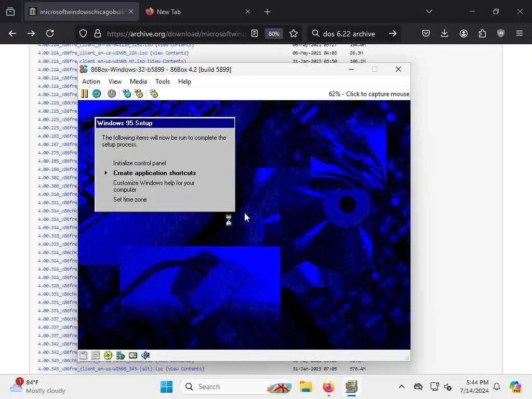
Task: Click the ACPI shutdown power icon
Action: (112, 94)
